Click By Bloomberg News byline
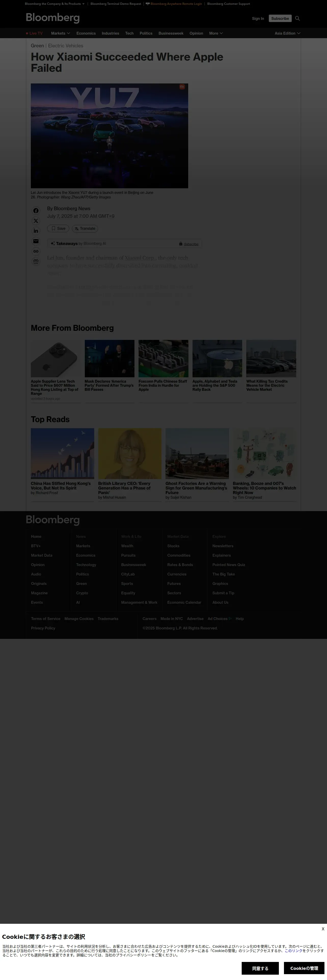Screen dimensions: 327x980 click(69, 208)
